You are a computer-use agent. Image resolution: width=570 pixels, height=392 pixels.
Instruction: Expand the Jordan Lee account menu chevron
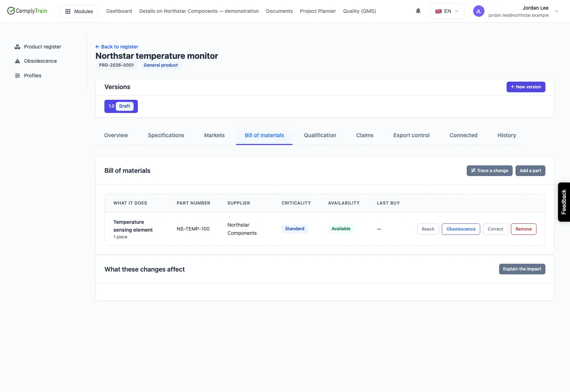tap(556, 11)
